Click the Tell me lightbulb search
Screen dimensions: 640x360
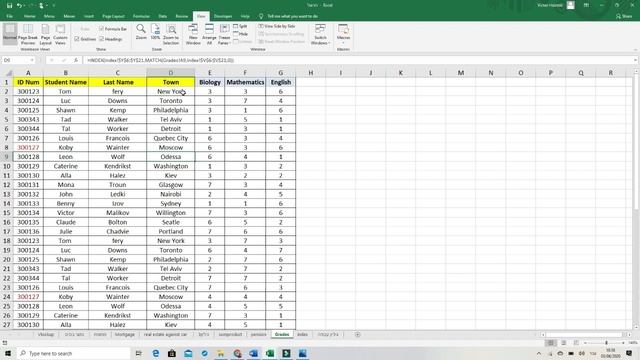click(261, 16)
